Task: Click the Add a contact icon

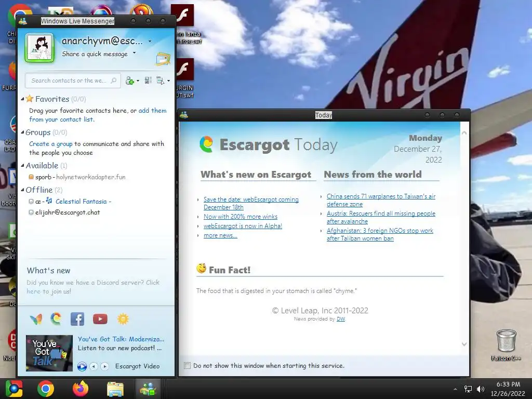Action: (129, 81)
